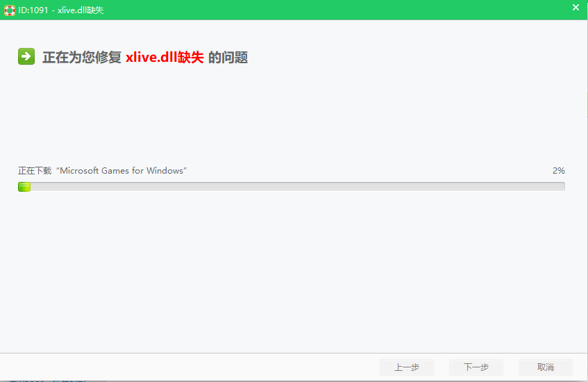
Task: Click the 2% progress percentage label
Action: (x=558, y=171)
